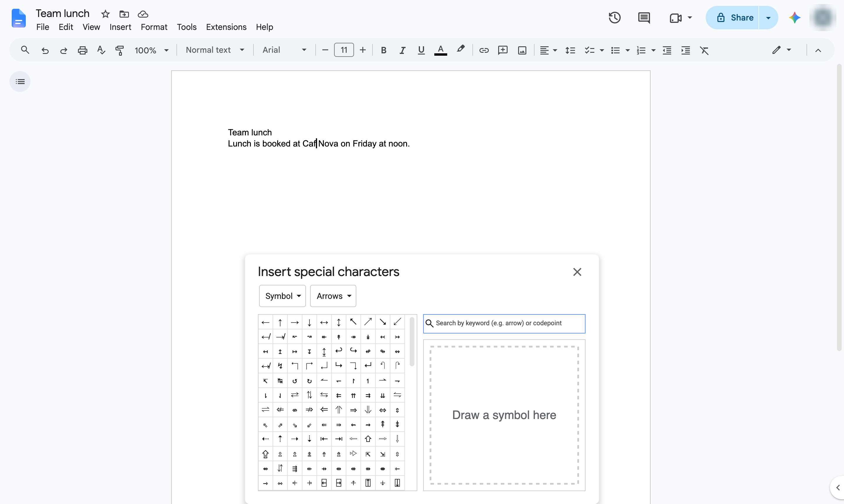This screenshot has width=844, height=504.
Task: Click spelling and grammar check icon
Action: pos(101,50)
